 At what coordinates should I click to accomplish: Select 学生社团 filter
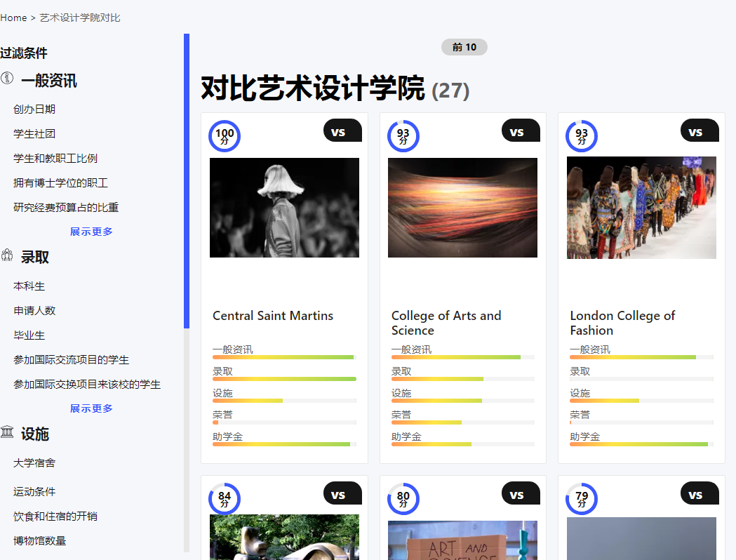tap(34, 134)
